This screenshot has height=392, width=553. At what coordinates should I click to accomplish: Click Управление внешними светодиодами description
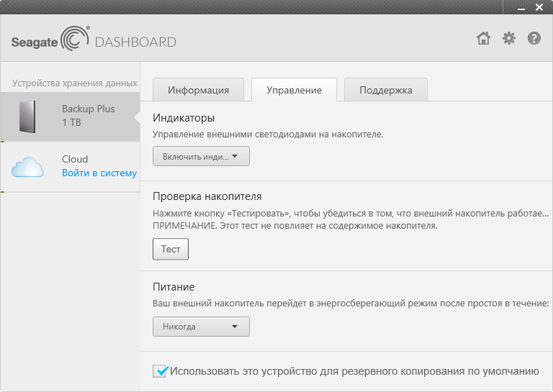268,135
